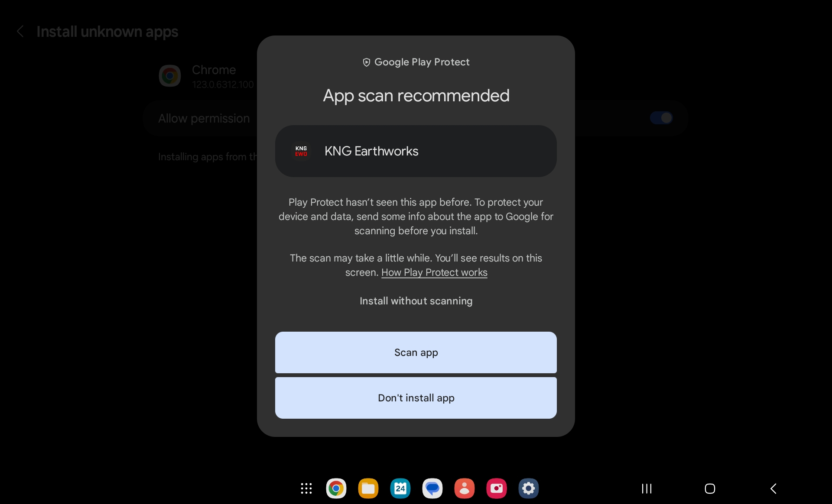Open the Messages chat app
This screenshot has width=832, height=504.
tap(432, 488)
